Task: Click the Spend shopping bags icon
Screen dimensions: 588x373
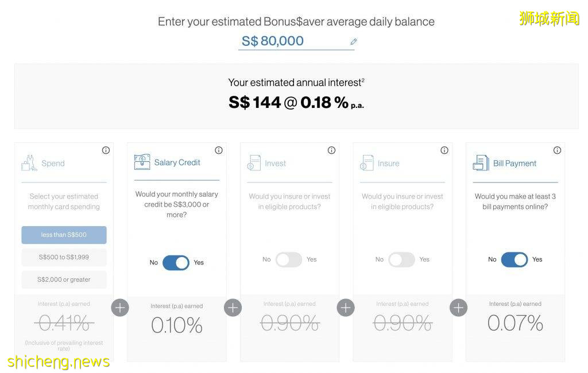Action: coord(29,164)
